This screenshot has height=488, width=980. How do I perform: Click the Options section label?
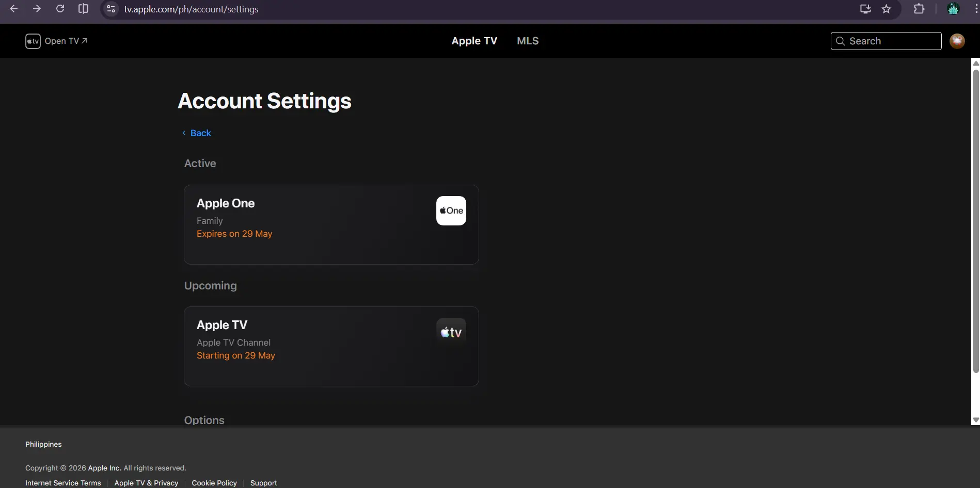(204, 420)
